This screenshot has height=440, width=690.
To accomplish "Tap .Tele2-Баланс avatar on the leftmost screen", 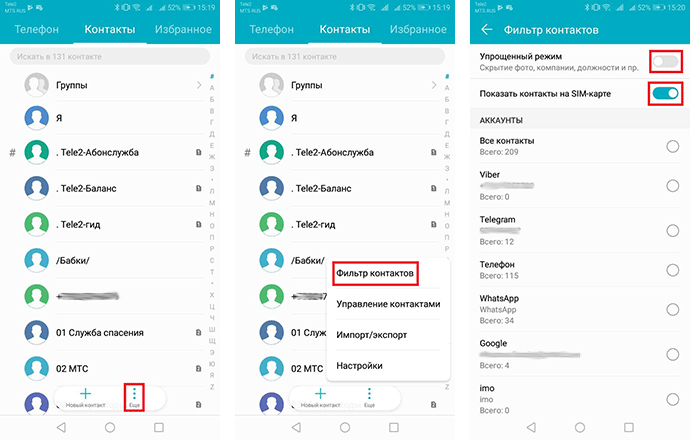I will click(38, 188).
